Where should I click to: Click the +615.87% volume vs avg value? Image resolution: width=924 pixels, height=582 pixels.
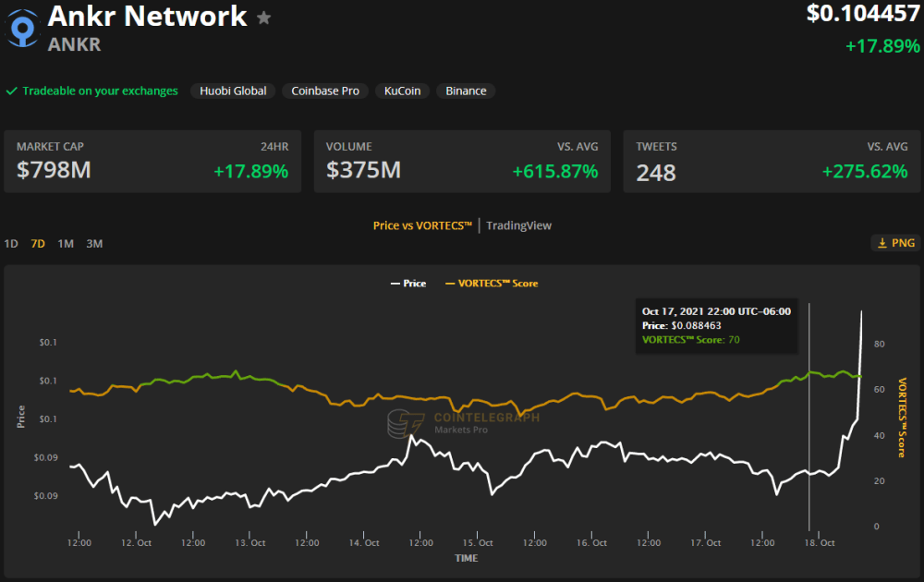pos(555,172)
